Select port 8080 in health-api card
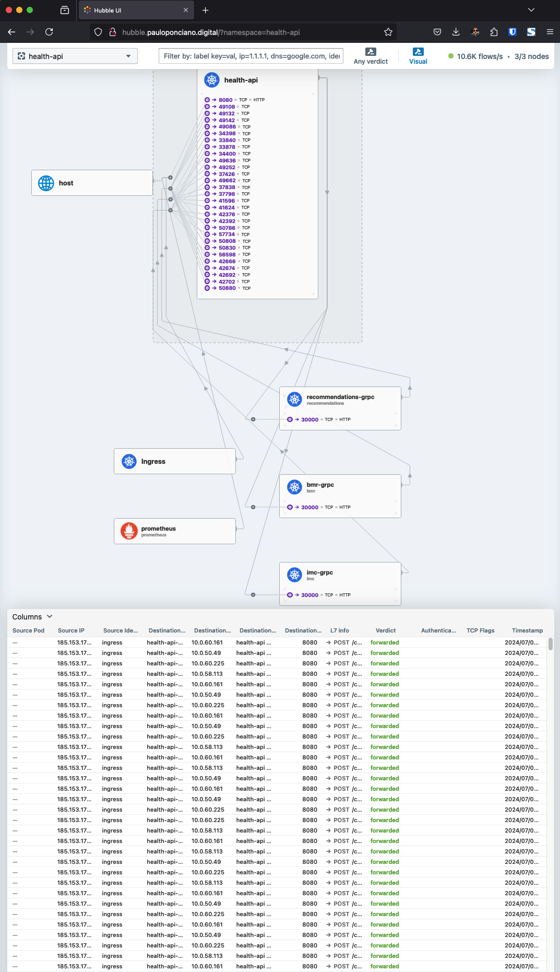Image resolution: width=560 pixels, height=972 pixels. point(225,100)
